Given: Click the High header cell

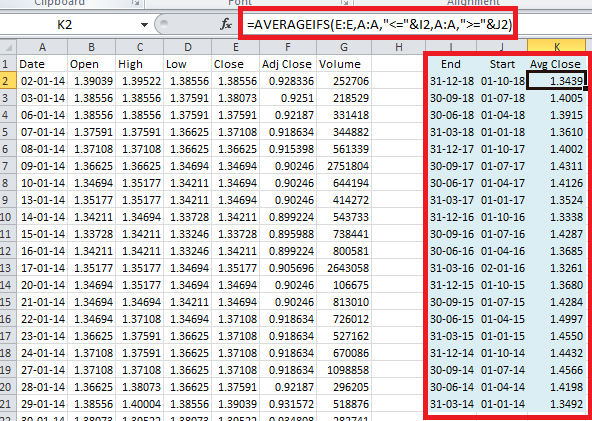Looking at the screenshot, I should coord(140,64).
